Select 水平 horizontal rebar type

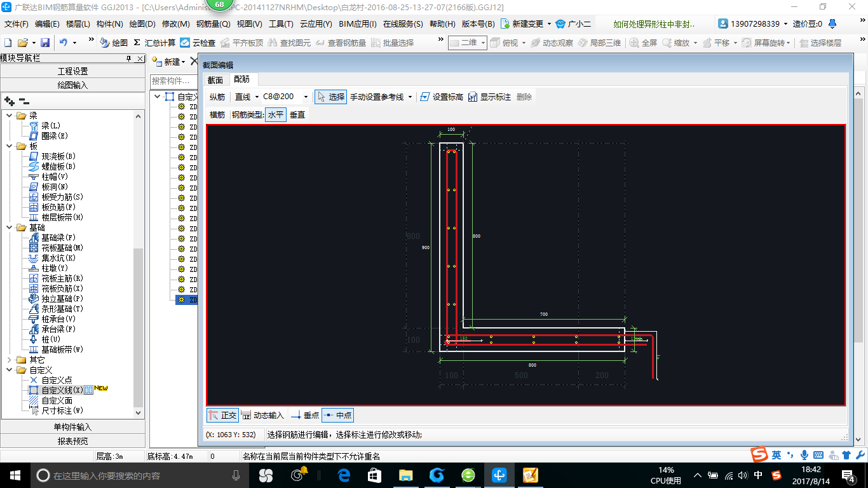click(276, 114)
